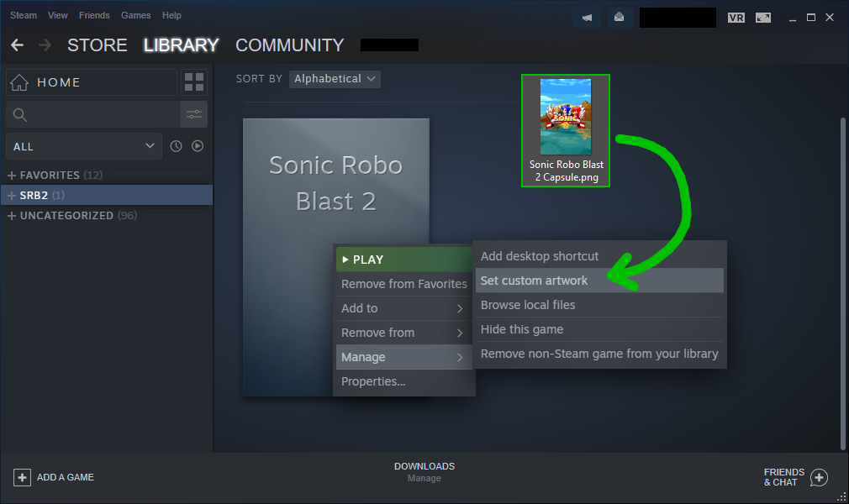The height and width of the screenshot is (504, 849).
Task: Switch to collections grid view icon
Action: coord(194,81)
